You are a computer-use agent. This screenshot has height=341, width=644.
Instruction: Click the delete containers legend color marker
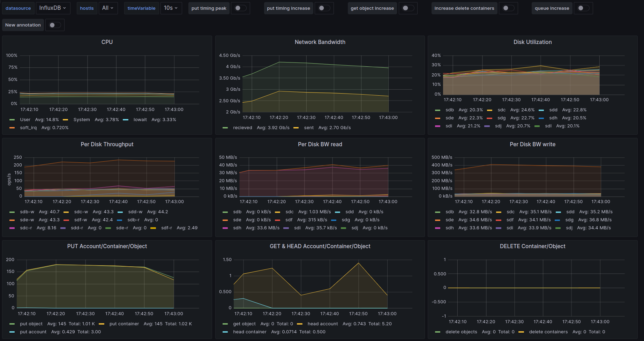tap(521, 332)
